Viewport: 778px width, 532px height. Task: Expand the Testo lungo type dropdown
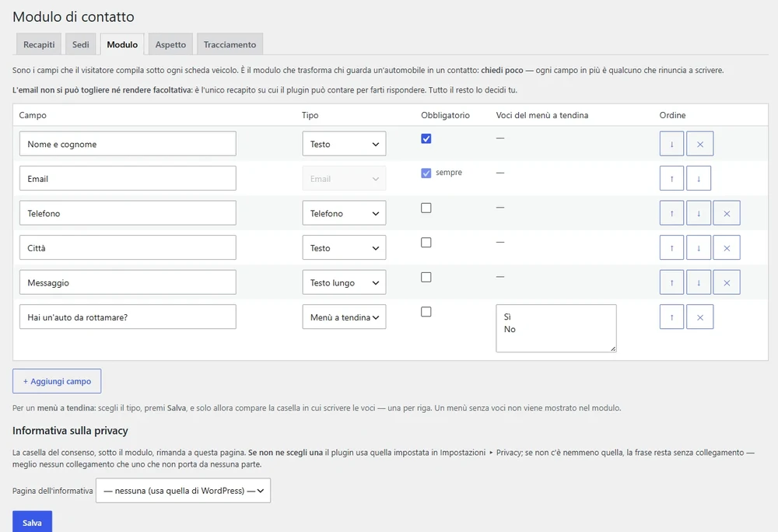345,282
